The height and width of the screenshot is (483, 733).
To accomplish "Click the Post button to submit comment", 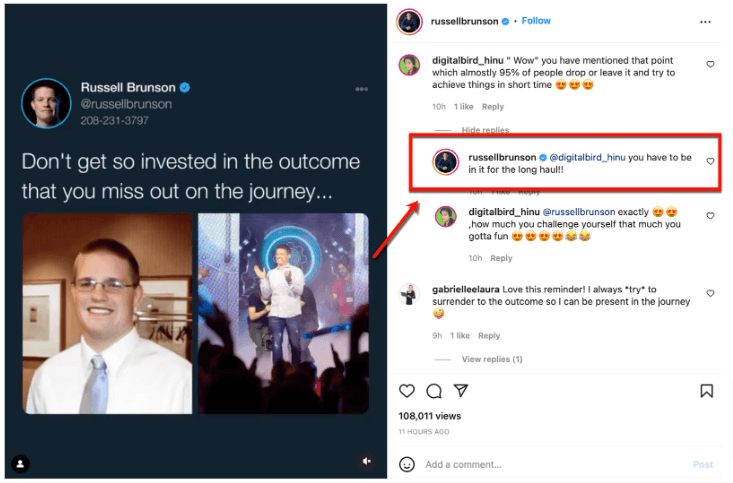I will pyautogui.click(x=703, y=464).
